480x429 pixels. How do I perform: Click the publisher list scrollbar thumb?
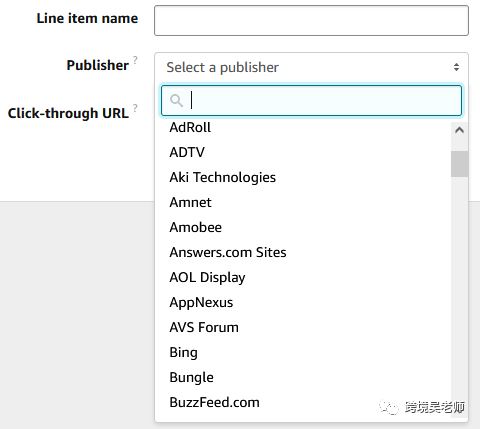coord(459,164)
